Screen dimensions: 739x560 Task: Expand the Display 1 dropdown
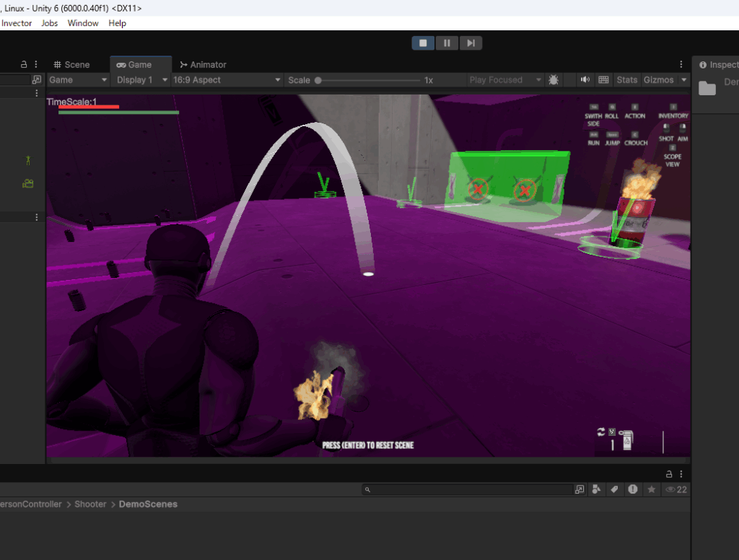[141, 80]
